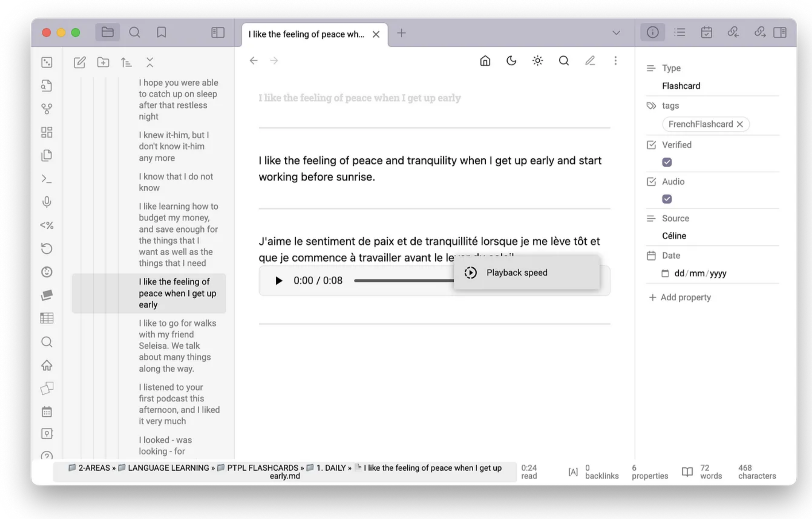Click the copy/duplicate icon in sidebar
812x519 pixels.
pyautogui.click(x=47, y=155)
